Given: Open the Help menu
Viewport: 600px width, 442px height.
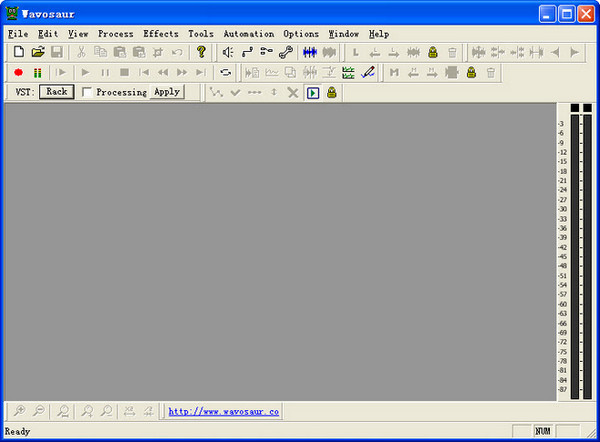Looking at the screenshot, I should (379, 34).
